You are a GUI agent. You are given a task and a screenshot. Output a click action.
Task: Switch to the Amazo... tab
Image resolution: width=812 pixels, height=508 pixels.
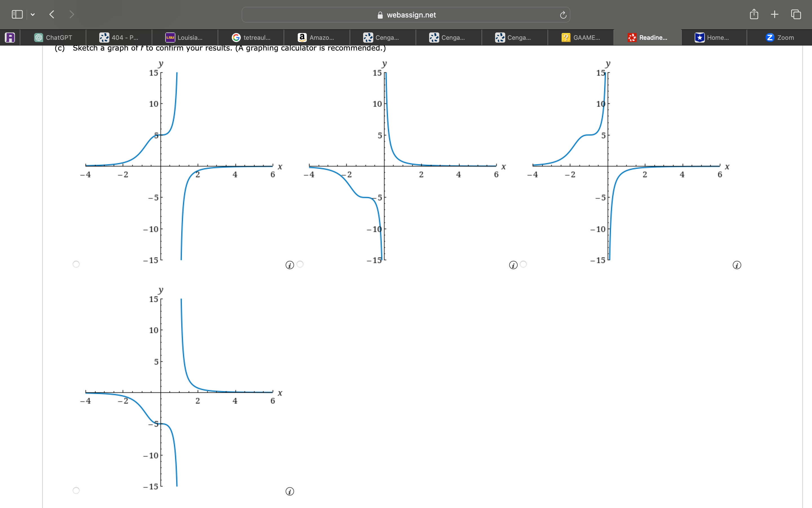(317, 37)
